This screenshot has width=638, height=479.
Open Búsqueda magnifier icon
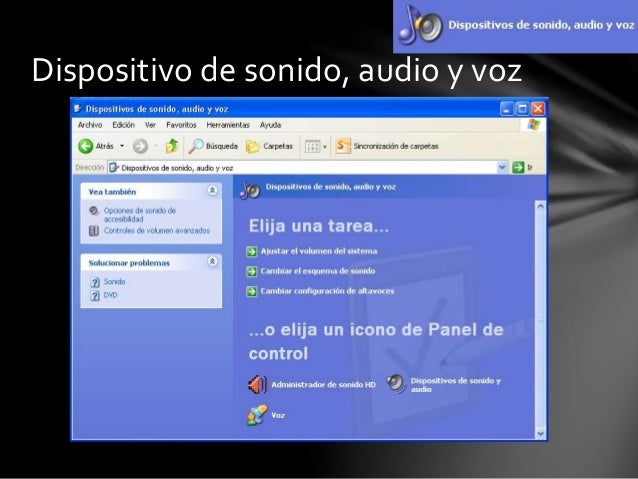pyautogui.click(x=195, y=146)
